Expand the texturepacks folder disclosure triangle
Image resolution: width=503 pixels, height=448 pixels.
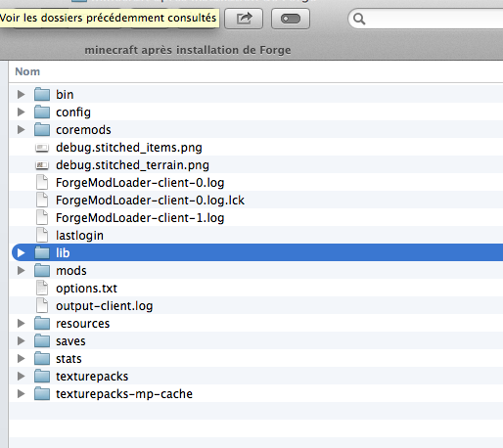click(x=22, y=377)
